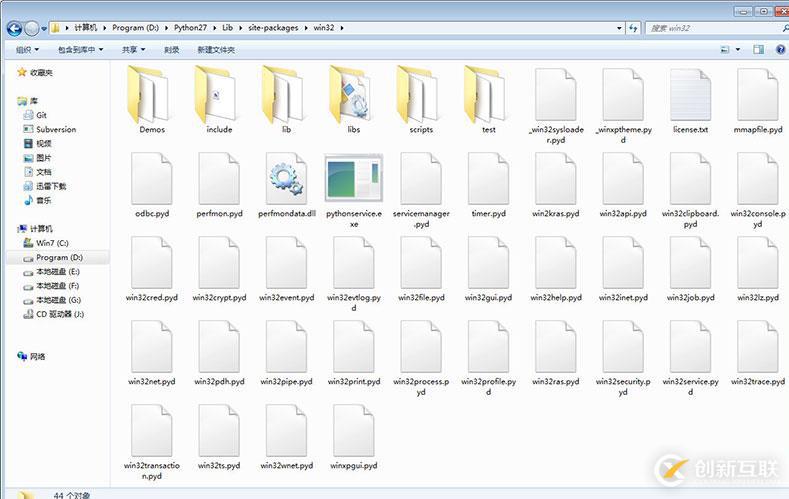This screenshot has height=499, width=789.
Task: Select the win32file.pyd file
Action: click(421, 269)
